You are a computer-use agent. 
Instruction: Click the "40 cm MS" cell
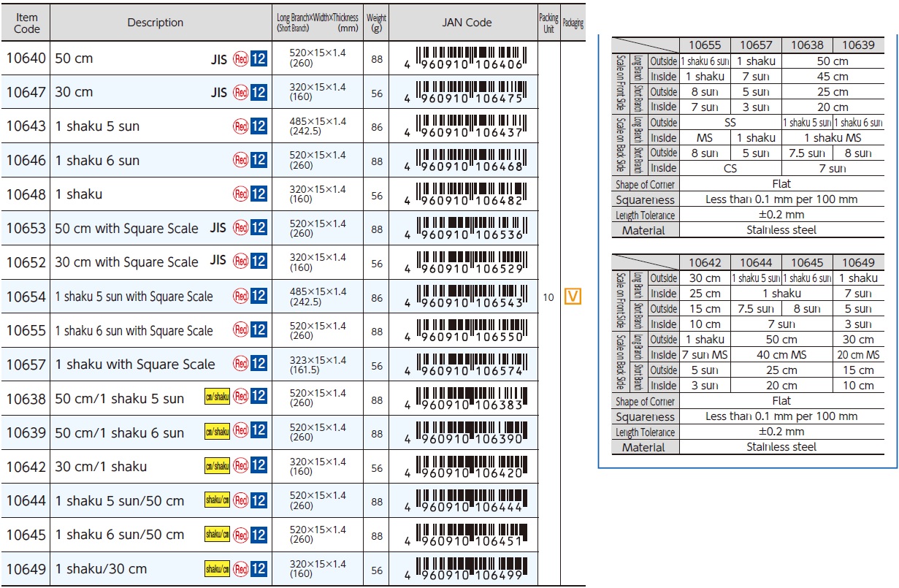click(x=781, y=355)
